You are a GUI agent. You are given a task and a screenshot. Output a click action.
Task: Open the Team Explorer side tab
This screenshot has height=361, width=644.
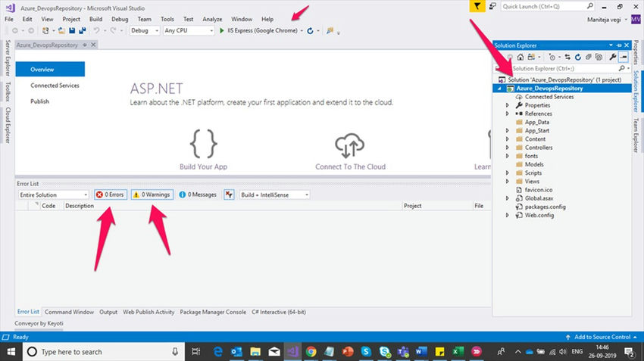pyautogui.click(x=636, y=135)
